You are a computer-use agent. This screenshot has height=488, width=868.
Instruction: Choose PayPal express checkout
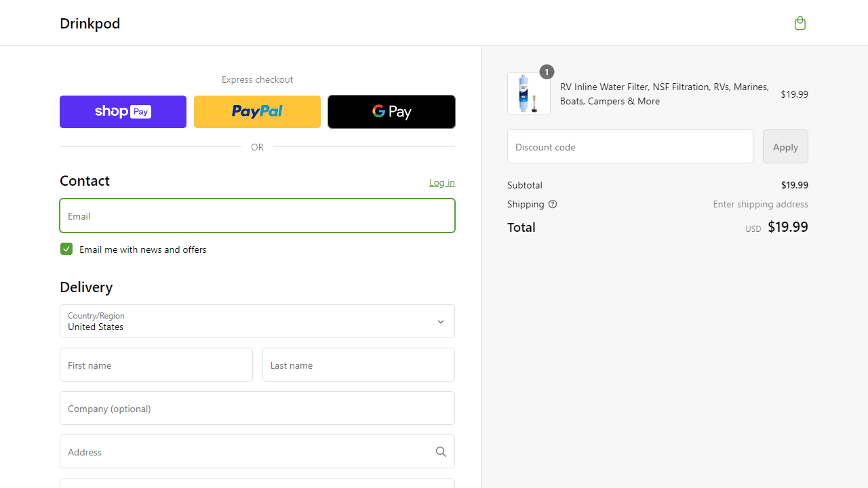click(257, 112)
